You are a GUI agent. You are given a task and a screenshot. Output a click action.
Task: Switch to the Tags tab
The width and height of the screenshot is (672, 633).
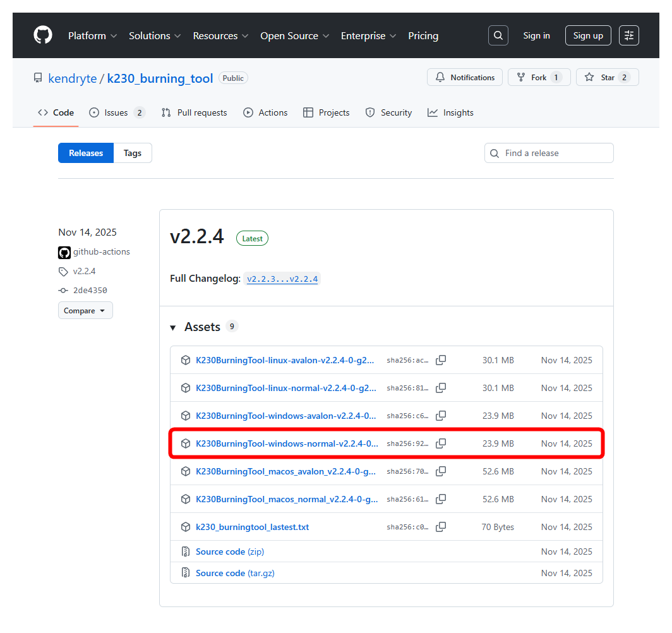click(x=133, y=153)
